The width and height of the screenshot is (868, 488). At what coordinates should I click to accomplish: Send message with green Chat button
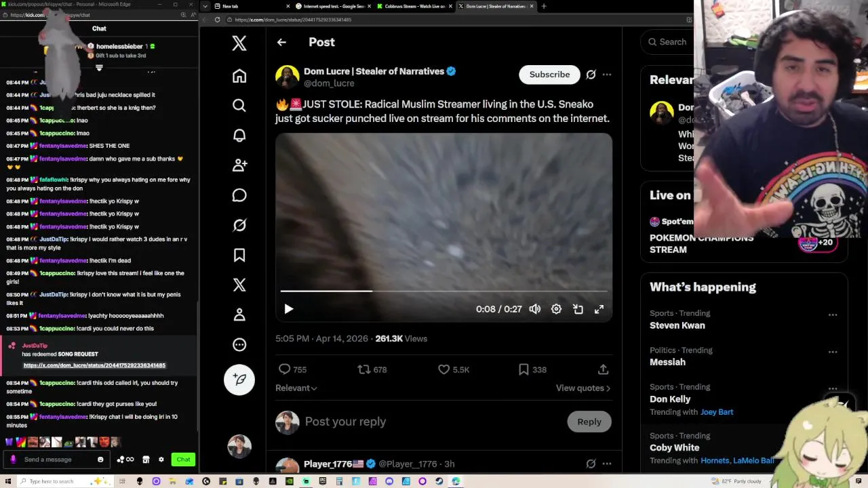pyautogui.click(x=183, y=460)
